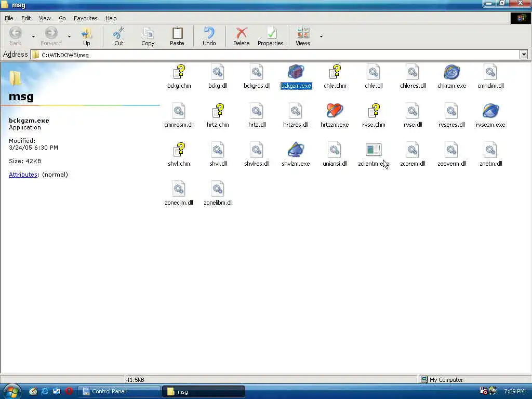Image resolution: width=532 pixels, height=399 pixels.
Task: Open the View menu
Action: (x=45, y=18)
